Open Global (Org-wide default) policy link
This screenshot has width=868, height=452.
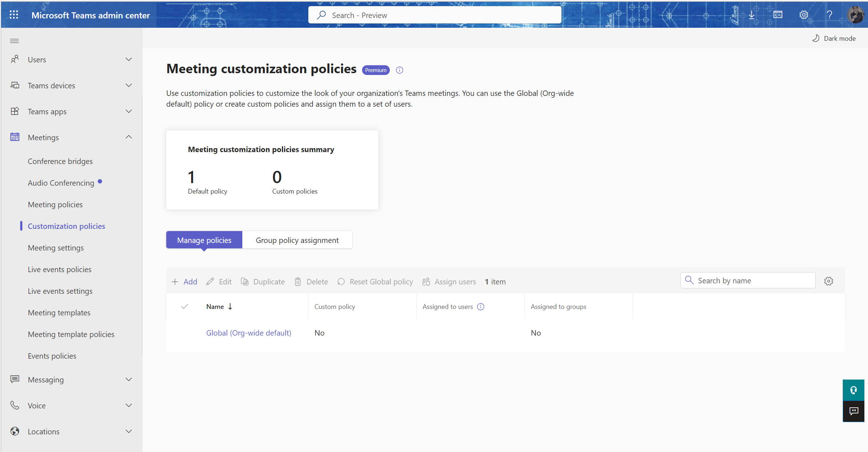point(248,333)
